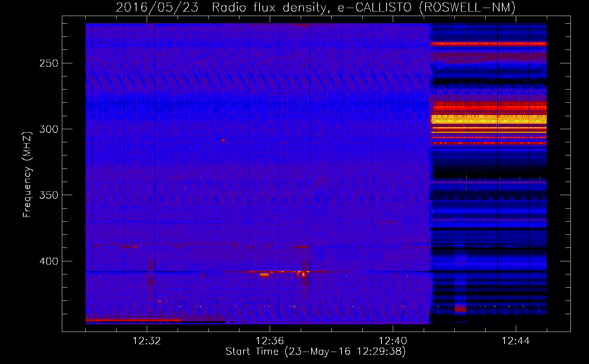Click the 12:40 time tick label

tap(393, 341)
